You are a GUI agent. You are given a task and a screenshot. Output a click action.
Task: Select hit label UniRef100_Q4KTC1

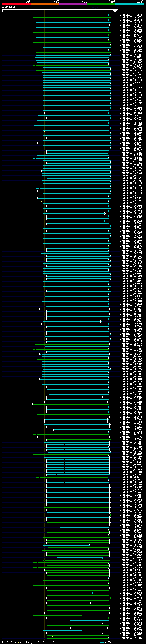point(131,334)
